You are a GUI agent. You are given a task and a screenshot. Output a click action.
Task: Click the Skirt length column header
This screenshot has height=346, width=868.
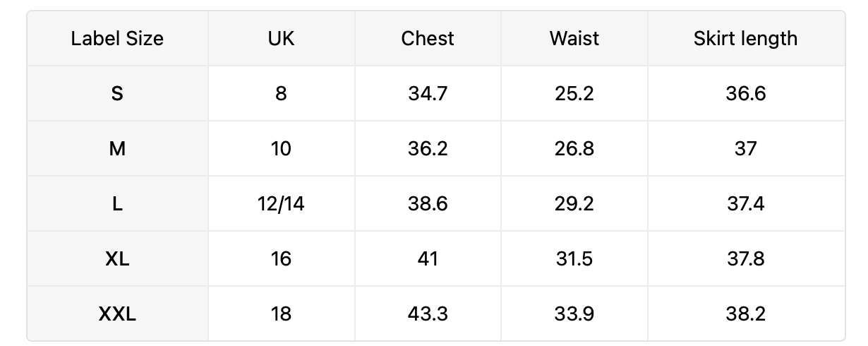click(746, 38)
